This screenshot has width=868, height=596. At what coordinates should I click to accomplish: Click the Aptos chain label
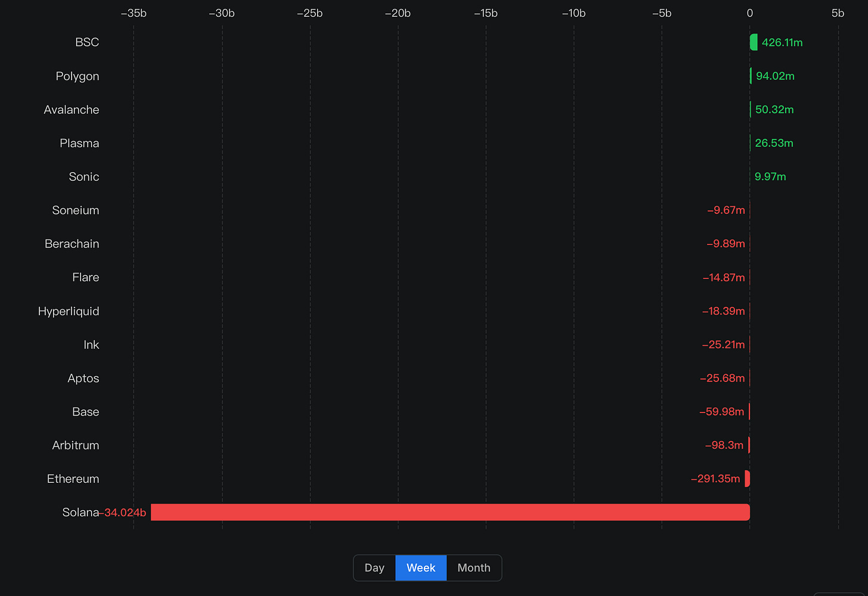pyautogui.click(x=83, y=378)
